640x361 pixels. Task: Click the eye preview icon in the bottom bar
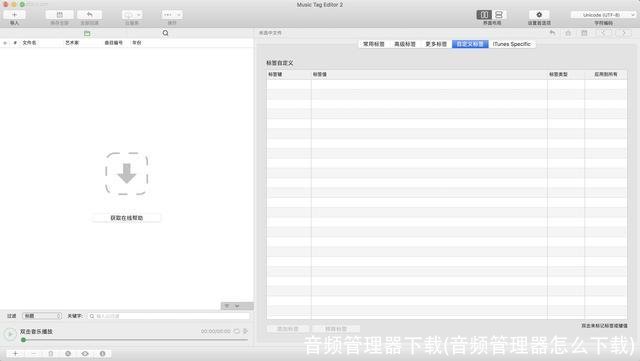pos(85,354)
